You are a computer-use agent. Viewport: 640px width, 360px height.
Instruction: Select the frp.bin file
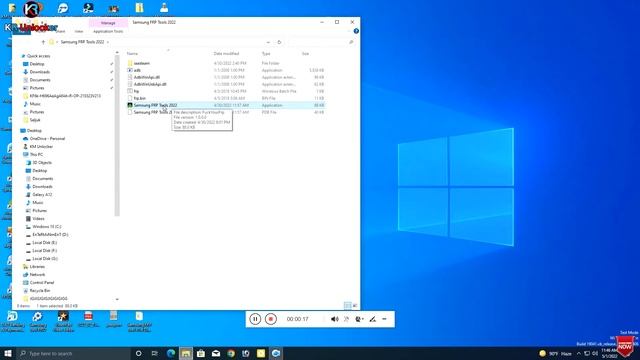pyautogui.click(x=140, y=98)
